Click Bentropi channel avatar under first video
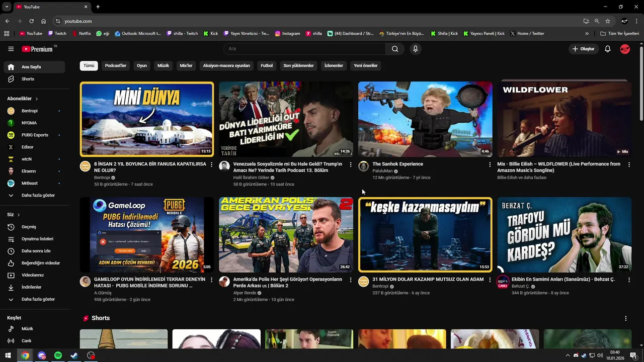The width and height of the screenshot is (644, 362). [86, 166]
